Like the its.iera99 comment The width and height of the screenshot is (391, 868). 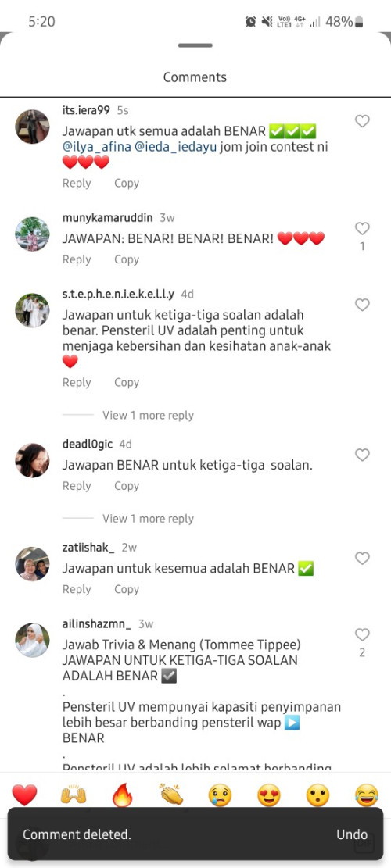(x=362, y=121)
